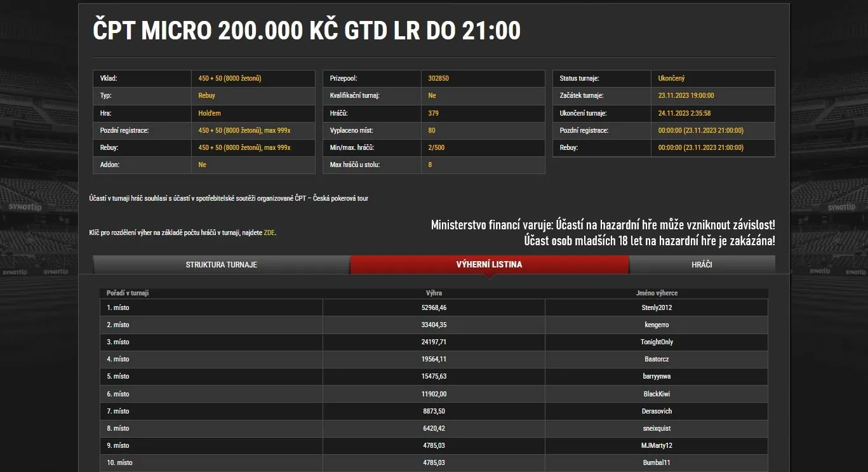Click the Hra value Hold'em

coord(209,113)
